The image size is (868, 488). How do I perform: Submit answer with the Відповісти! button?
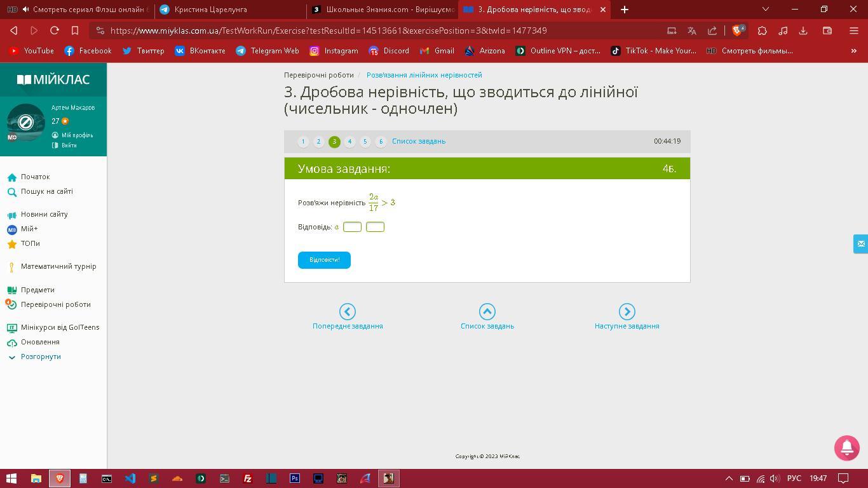pyautogui.click(x=324, y=260)
